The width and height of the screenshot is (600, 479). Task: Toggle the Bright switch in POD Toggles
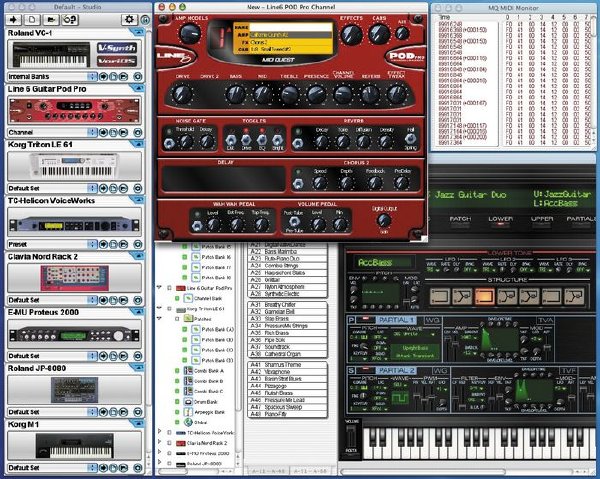point(278,141)
